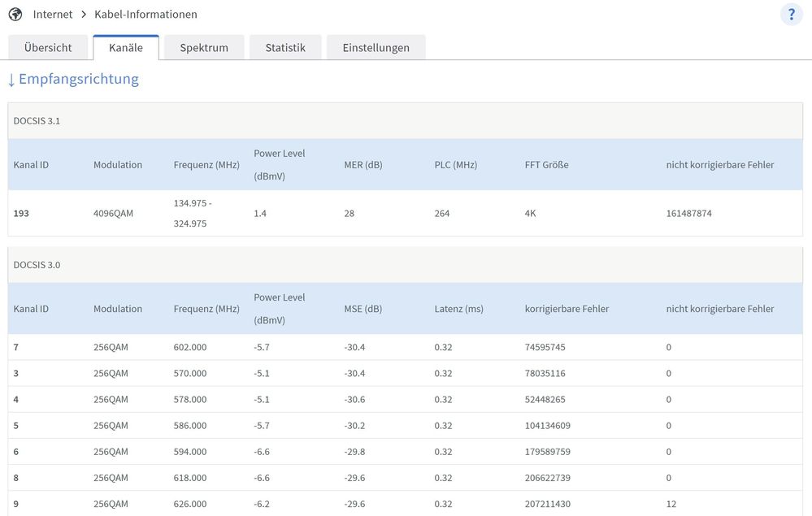The height and width of the screenshot is (516, 812).
Task: Click the -6.2 power level value
Action: coord(262,504)
